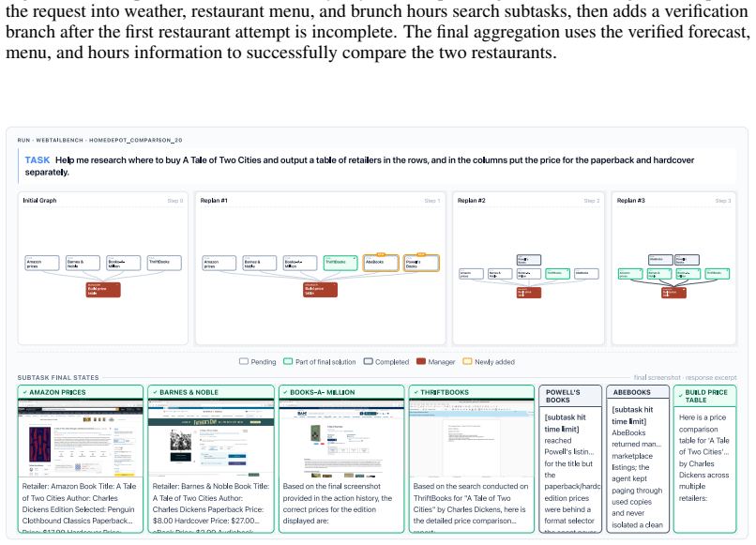Select the Build Price Table card header
This screenshot has width=756, height=545.
(705, 396)
